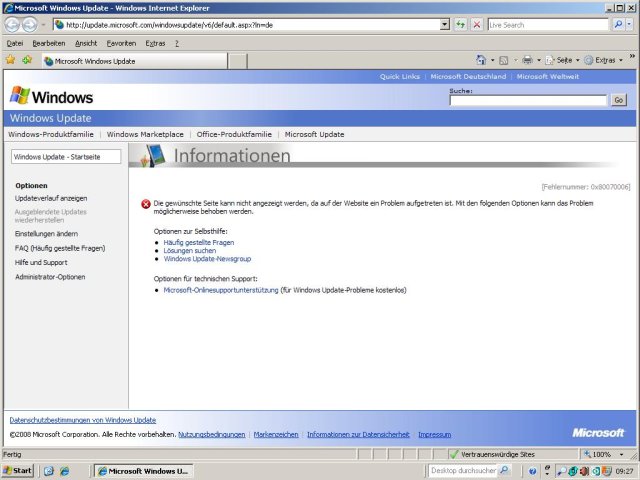
Task: Run search with the magnifier icon
Action: click(x=618, y=25)
